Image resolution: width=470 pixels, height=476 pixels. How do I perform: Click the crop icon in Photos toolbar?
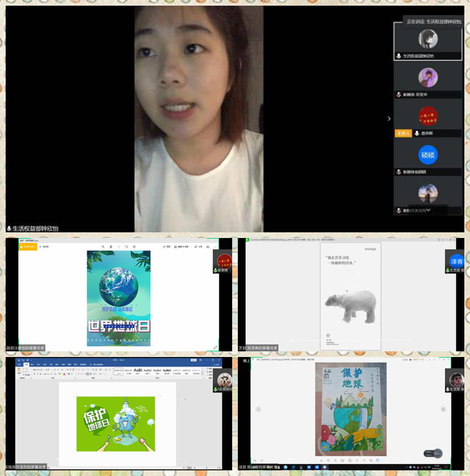(134, 247)
